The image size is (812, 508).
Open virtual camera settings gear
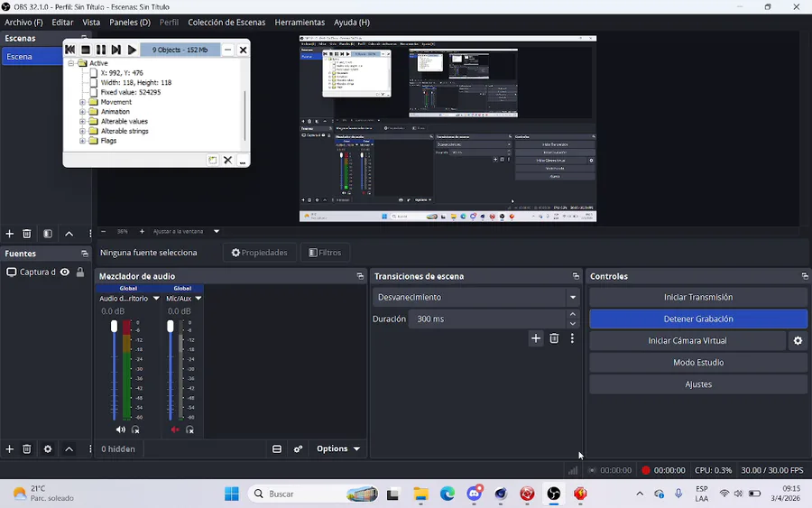pyautogui.click(x=798, y=341)
